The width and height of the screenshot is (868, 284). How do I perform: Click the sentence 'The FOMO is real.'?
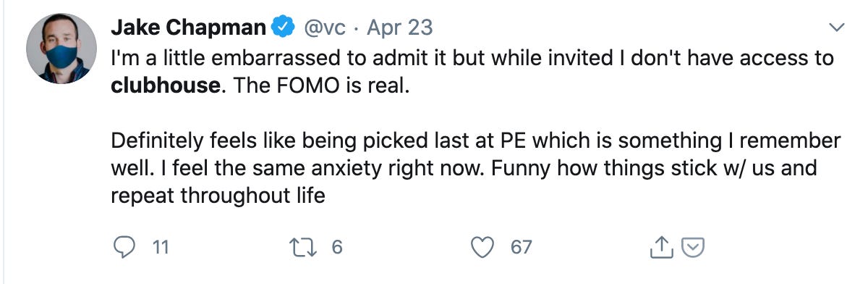pyautogui.click(x=318, y=85)
